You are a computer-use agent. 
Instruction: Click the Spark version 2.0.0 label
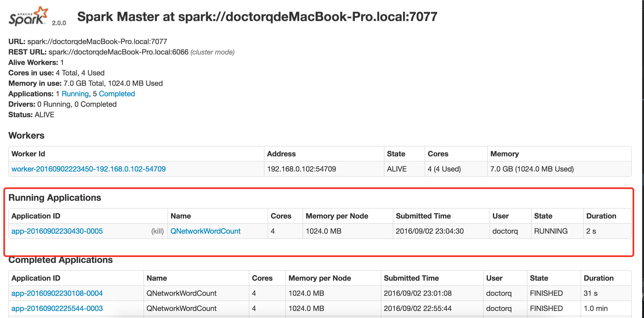click(x=59, y=23)
